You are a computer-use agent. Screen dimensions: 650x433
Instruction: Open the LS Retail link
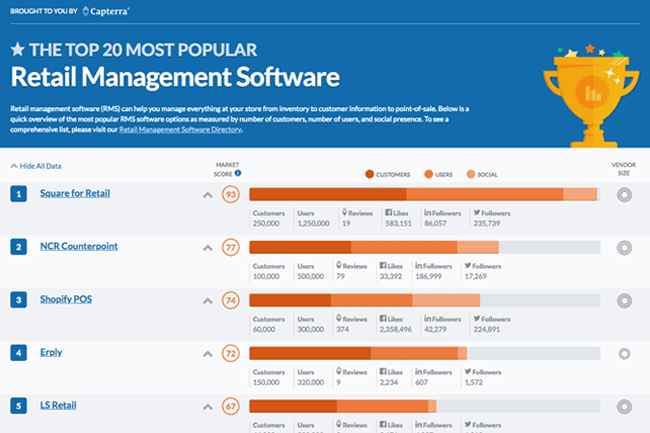coord(58,405)
